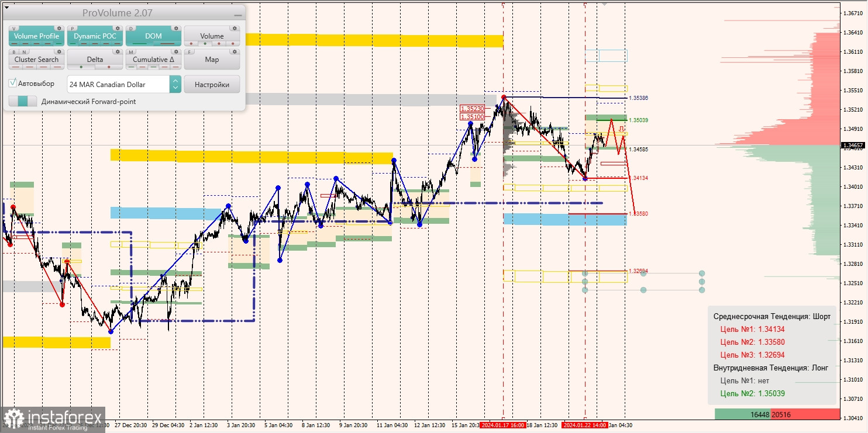Minimize the ProVolume 2.07 panel
Viewport: 868px width, 433px height.
(x=238, y=15)
